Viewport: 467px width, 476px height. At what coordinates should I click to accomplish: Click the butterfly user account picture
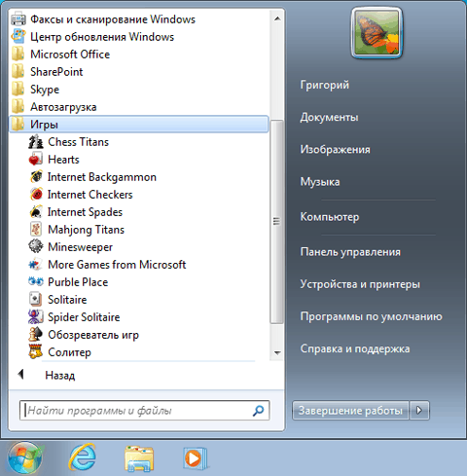tap(377, 33)
